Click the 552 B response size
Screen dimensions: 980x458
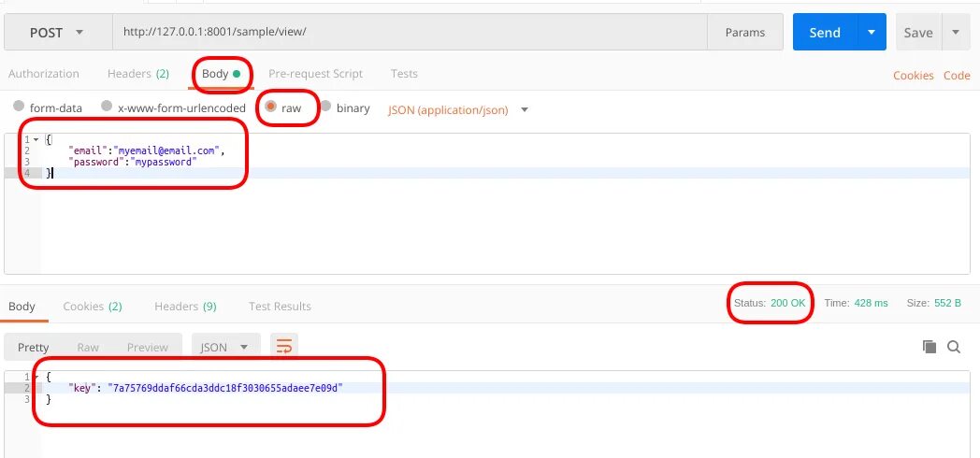pos(947,303)
